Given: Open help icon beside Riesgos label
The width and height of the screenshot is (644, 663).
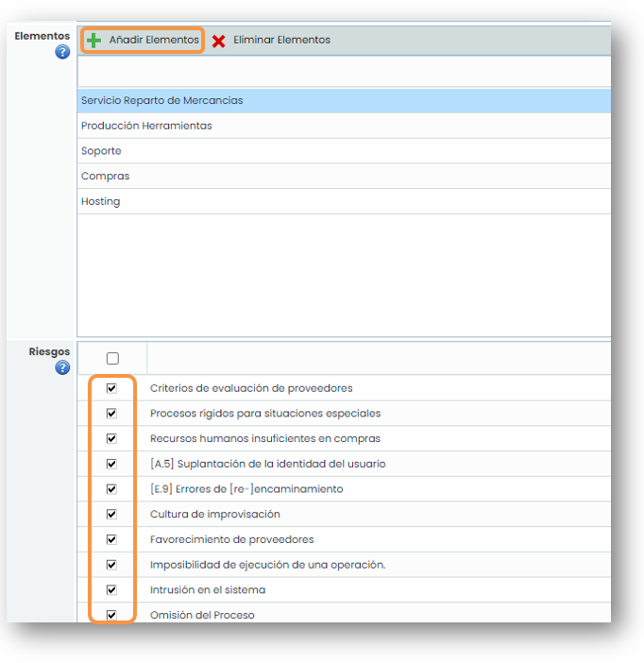Looking at the screenshot, I should [62, 367].
